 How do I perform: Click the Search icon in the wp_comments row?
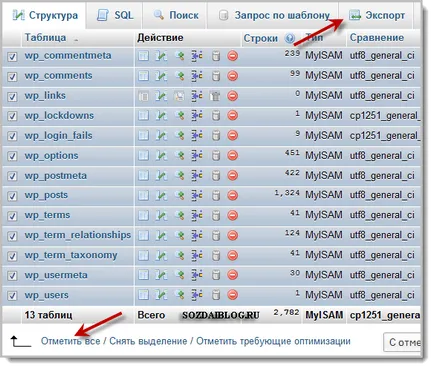(x=180, y=76)
